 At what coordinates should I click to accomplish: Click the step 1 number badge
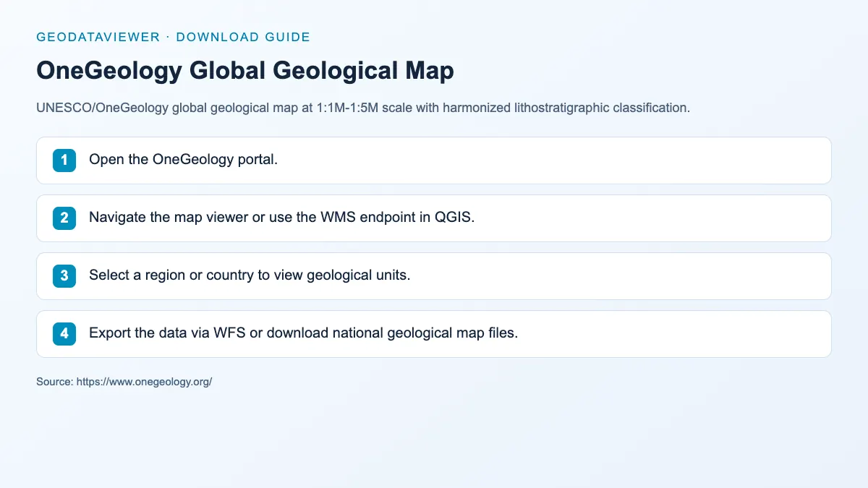pyautogui.click(x=64, y=160)
